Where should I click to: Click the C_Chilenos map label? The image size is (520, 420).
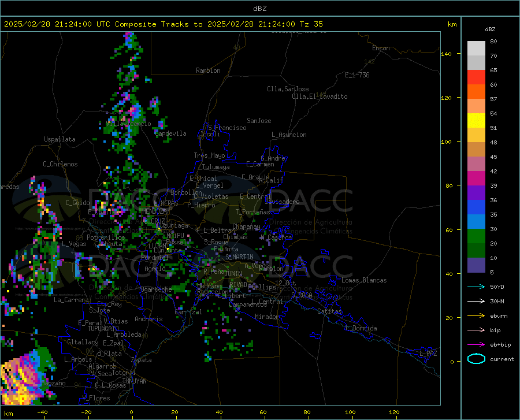click(x=60, y=164)
